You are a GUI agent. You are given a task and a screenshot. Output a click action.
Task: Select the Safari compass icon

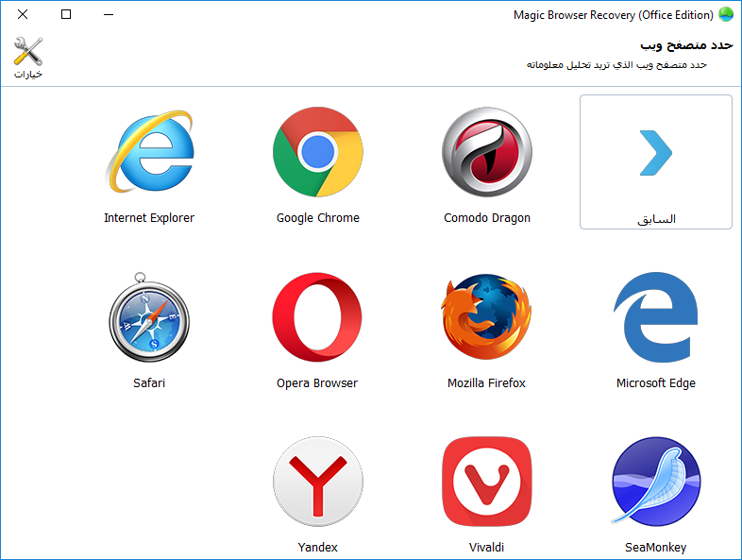[149, 317]
